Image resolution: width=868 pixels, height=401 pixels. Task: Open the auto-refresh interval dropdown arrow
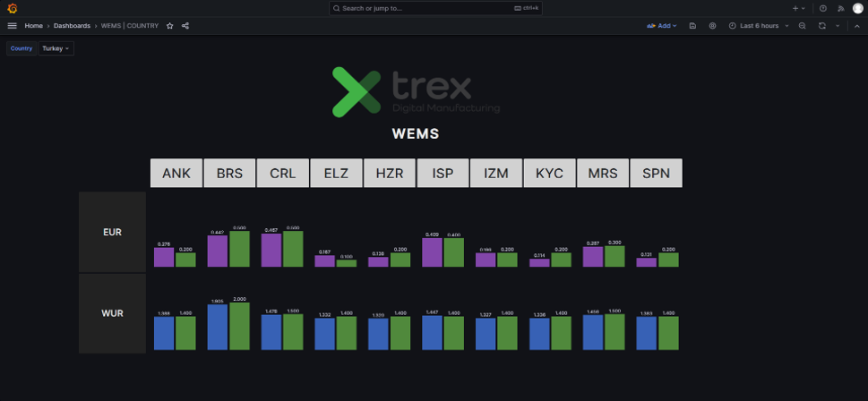[838, 26]
